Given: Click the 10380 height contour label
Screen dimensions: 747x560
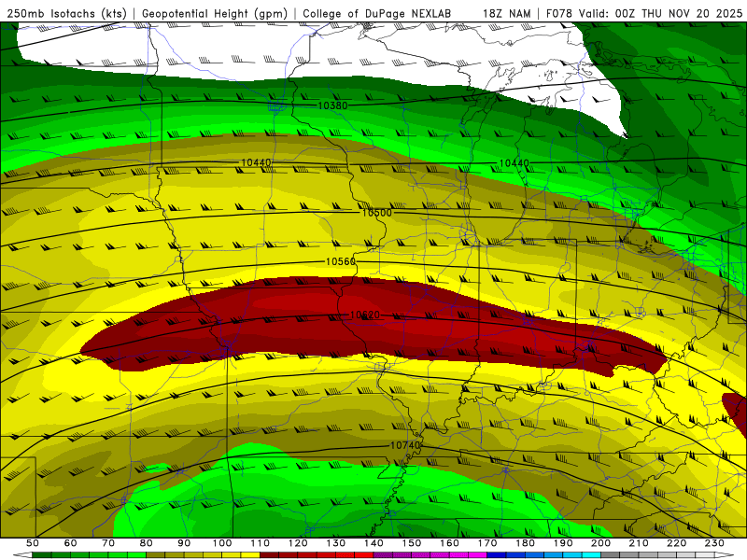Looking at the screenshot, I should point(332,105).
